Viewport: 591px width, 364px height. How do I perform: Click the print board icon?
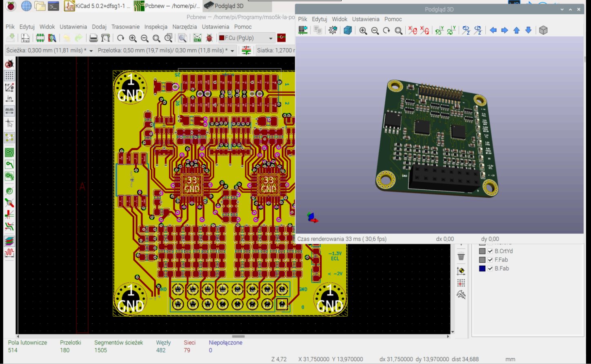pyautogui.click(x=93, y=38)
